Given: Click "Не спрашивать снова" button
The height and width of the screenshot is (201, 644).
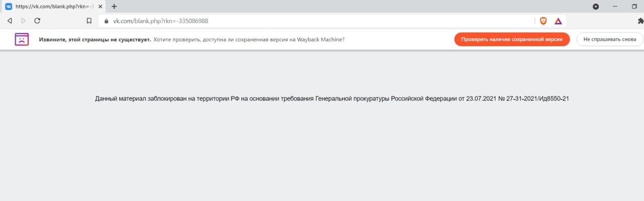Looking at the screenshot, I should click(x=609, y=39).
